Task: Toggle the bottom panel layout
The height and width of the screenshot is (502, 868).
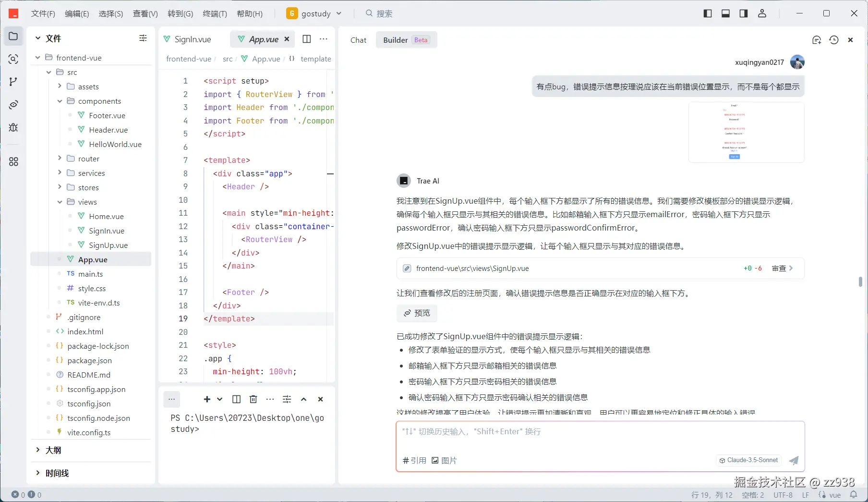Action: pos(725,13)
